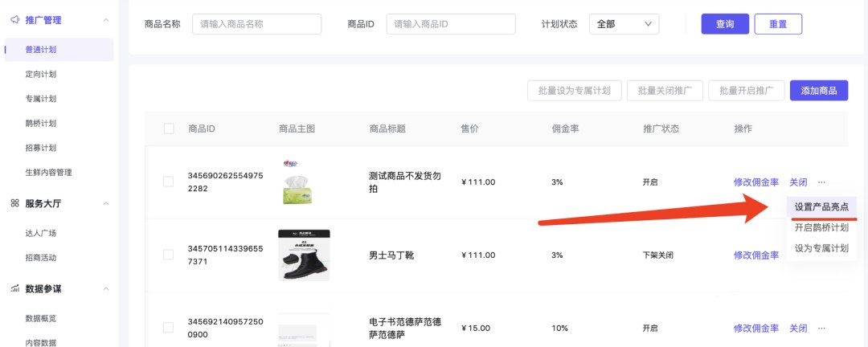Click the Martin boots product image

(x=304, y=255)
